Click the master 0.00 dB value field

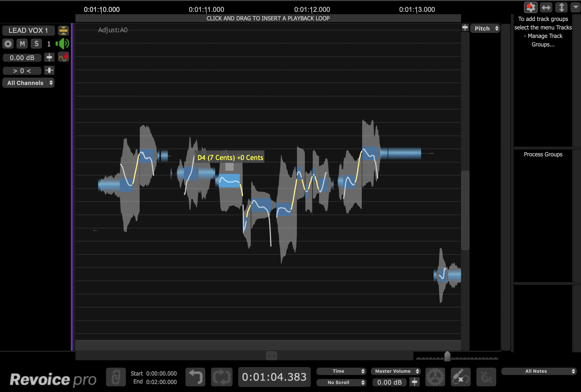click(389, 382)
